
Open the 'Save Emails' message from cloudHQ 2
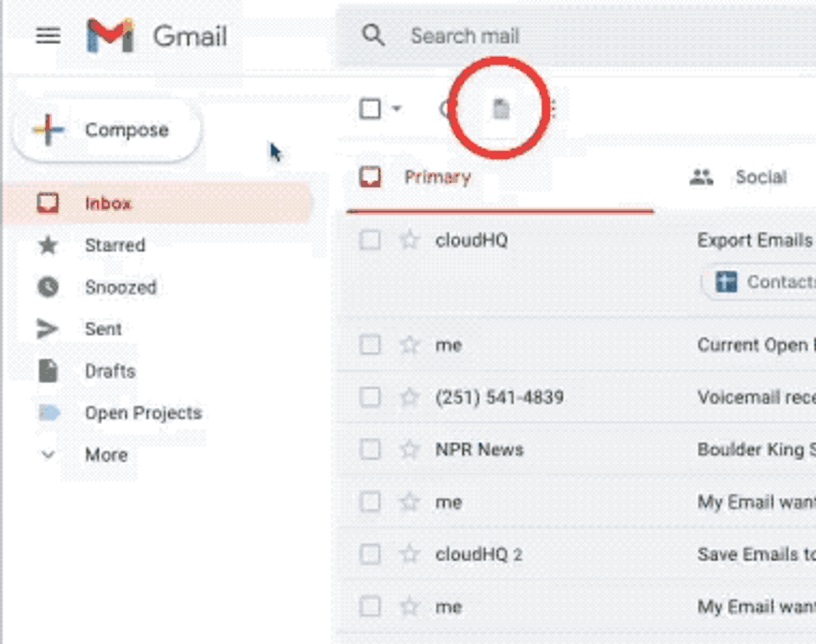(x=756, y=555)
